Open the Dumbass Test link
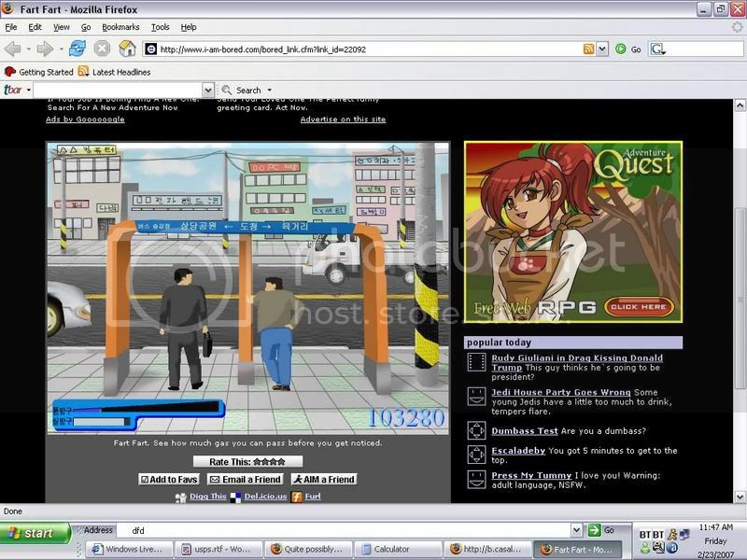This screenshot has width=747, height=560. 525,431
